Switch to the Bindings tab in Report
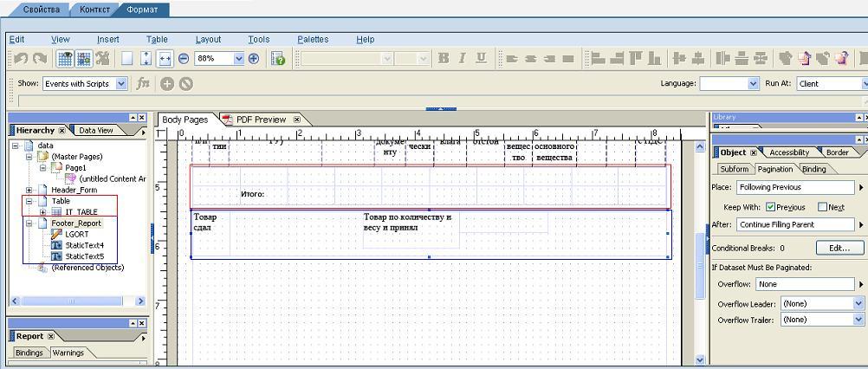This screenshot has height=369, width=868. pos(29,353)
